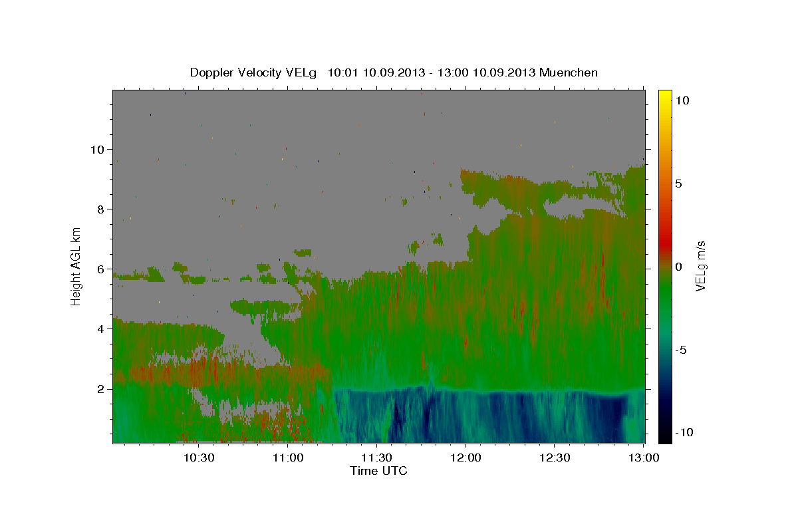Click the 12:30 time tick label
Screen dimensions: 798x532
[x=554, y=458]
